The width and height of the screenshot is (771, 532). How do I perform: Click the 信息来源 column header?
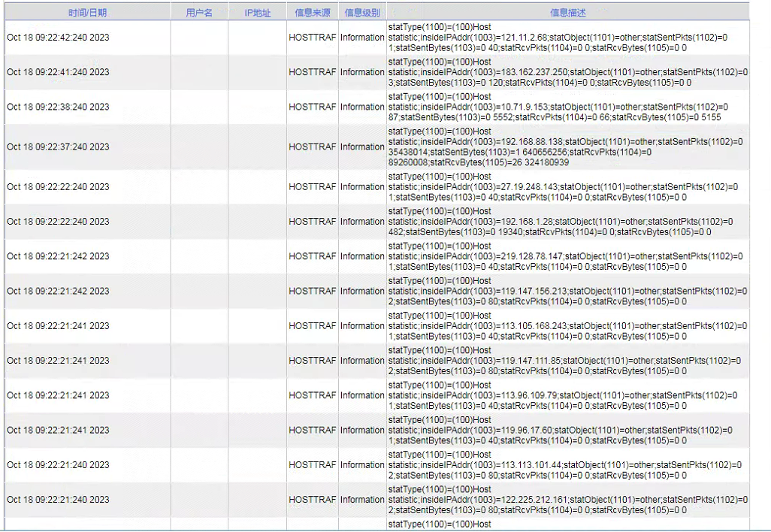[x=313, y=13]
